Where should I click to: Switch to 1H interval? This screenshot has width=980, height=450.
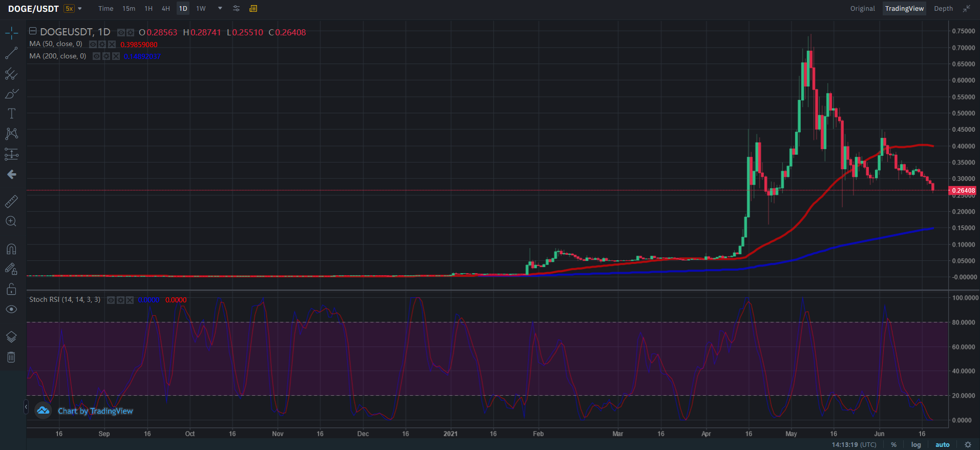(x=148, y=9)
